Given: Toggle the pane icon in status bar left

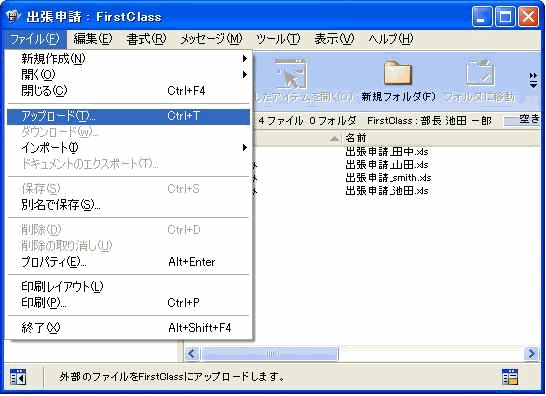Looking at the screenshot, I should coord(18,378).
